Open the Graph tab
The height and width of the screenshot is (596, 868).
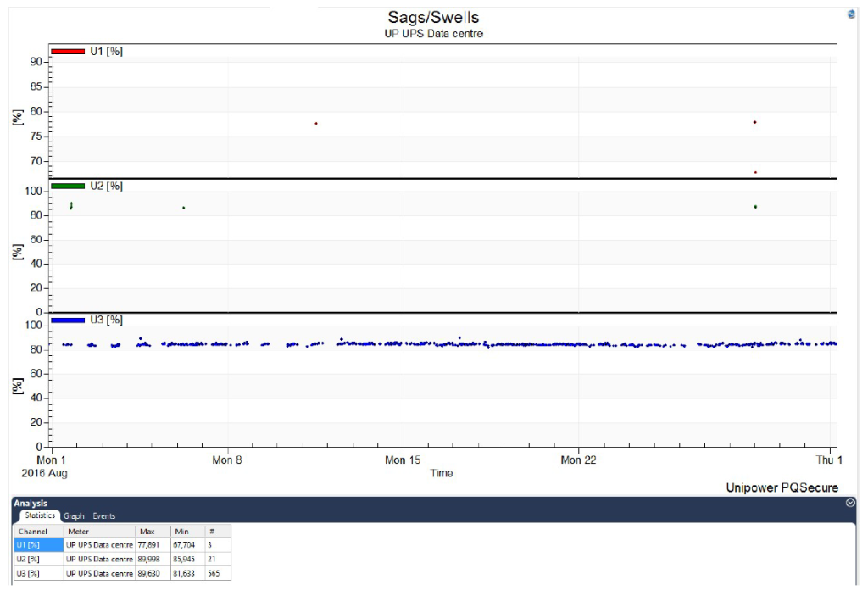[x=74, y=516]
